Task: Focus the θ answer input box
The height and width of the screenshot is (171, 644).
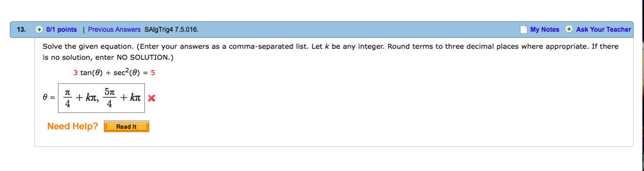Action: (101, 98)
